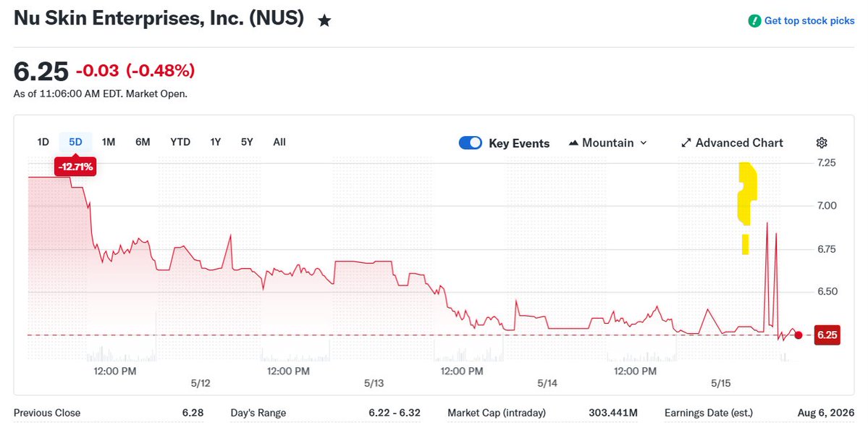
Task: Click the Aug 6, 2026 earnings date
Action: tap(826, 413)
